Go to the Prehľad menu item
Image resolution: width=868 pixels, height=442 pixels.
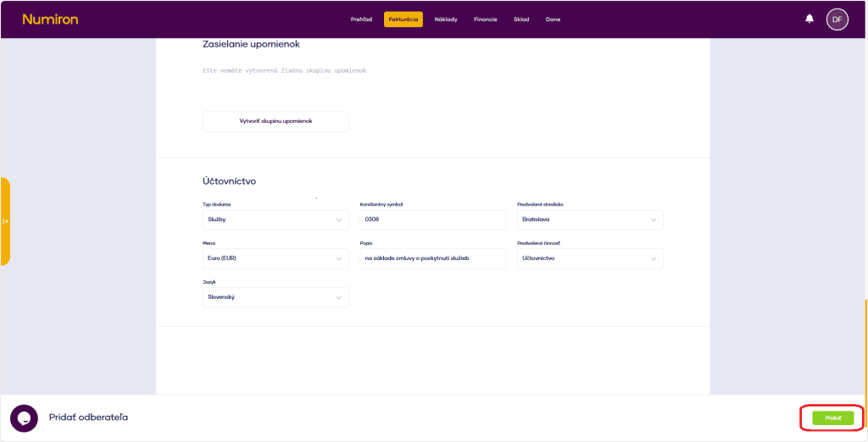pyautogui.click(x=361, y=19)
